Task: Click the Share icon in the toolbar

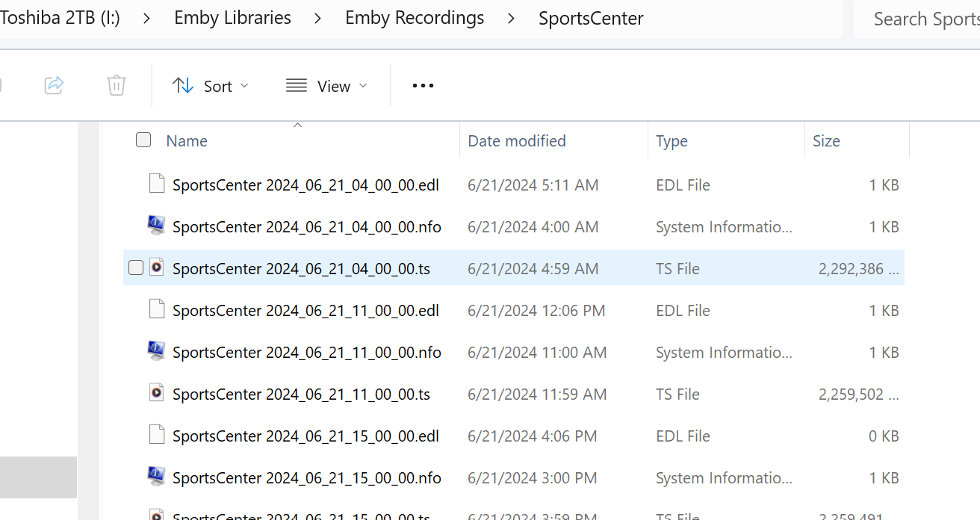Action: coord(54,85)
